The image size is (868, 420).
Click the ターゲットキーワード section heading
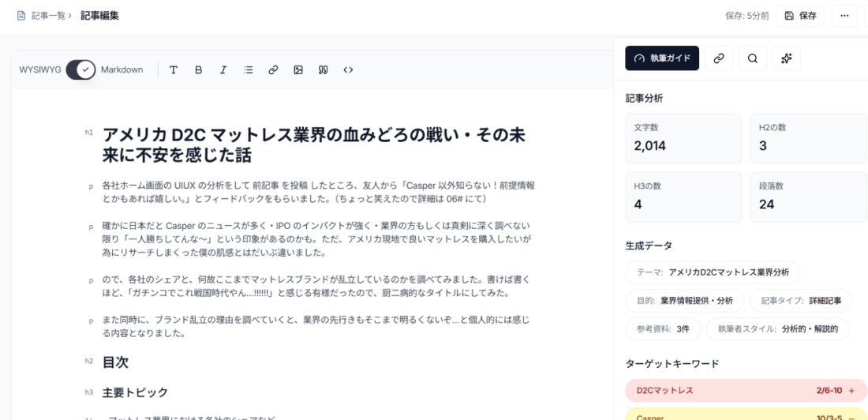click(672, 363)
